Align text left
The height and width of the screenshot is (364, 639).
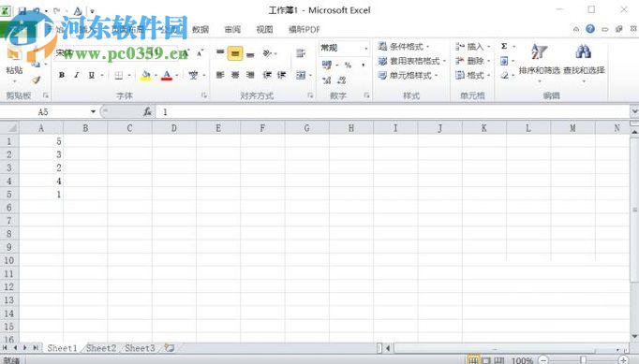(x=220, y=75)
